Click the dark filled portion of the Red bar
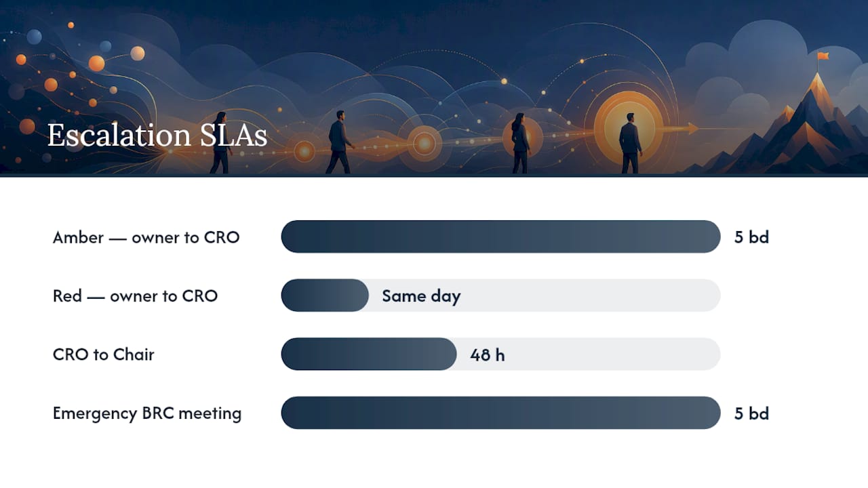This screenshot has width=868, height=488. (325, 296)
